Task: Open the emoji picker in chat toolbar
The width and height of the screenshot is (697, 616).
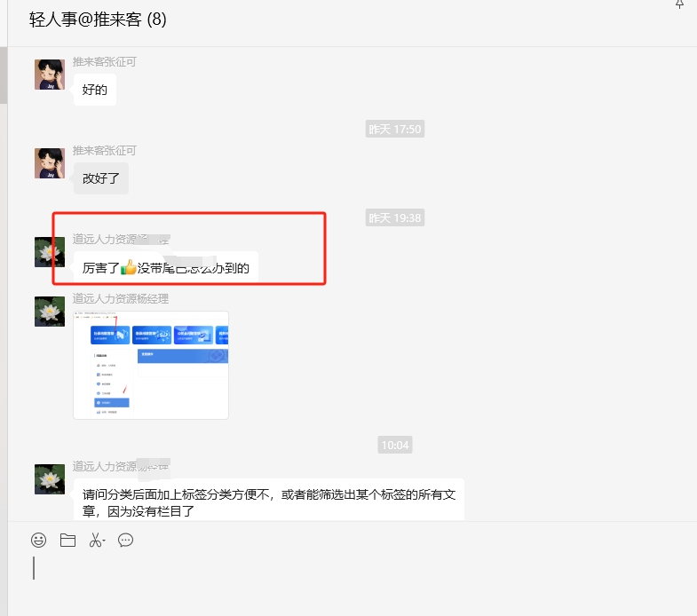Action: point(38,540)
